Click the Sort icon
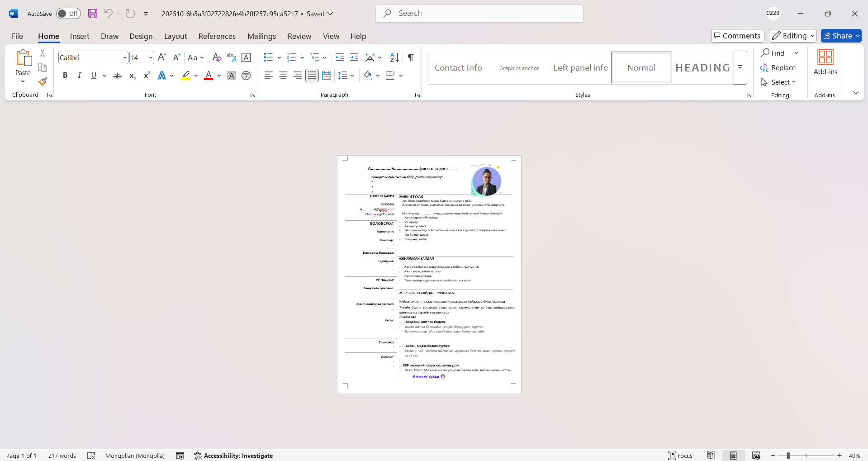 pos(394,57)
